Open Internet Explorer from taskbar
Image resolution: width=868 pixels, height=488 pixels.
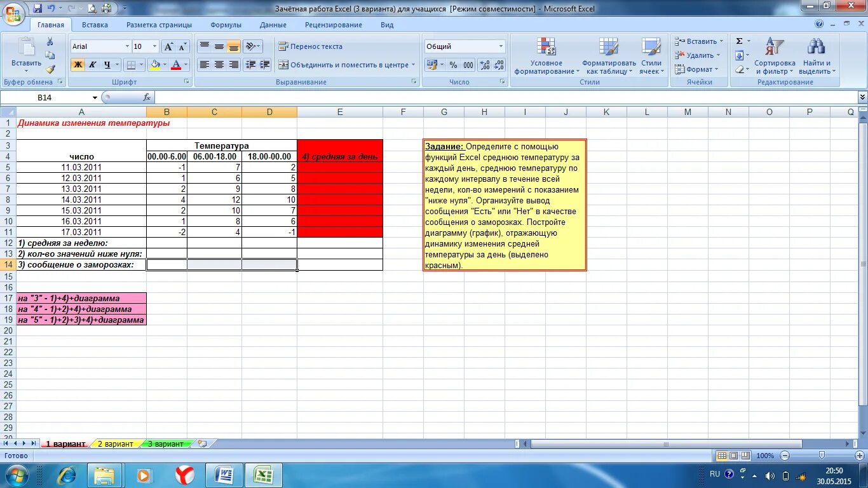click(x=66, y=475)
